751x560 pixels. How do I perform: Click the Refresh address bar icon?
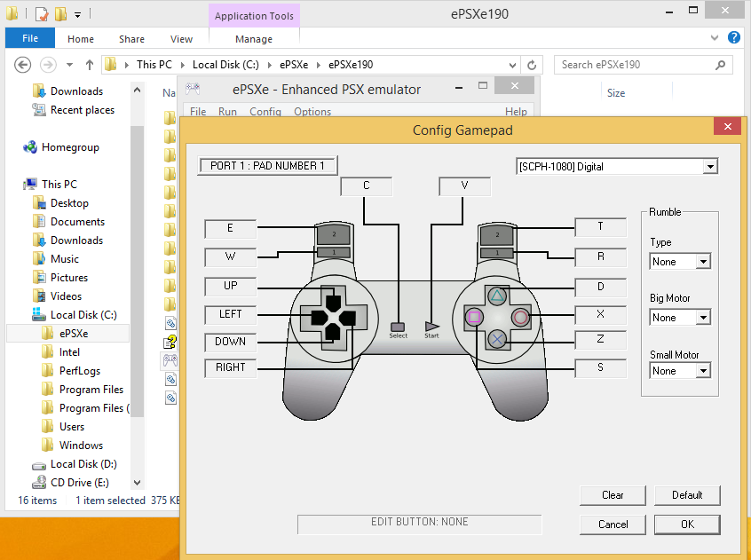coord(532,65)
